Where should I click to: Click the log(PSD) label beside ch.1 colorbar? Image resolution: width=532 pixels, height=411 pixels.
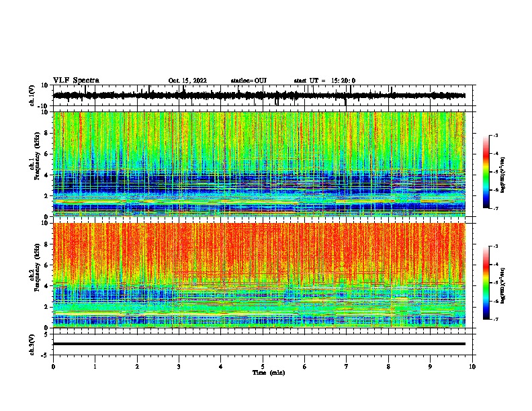(x=503, y=175)
